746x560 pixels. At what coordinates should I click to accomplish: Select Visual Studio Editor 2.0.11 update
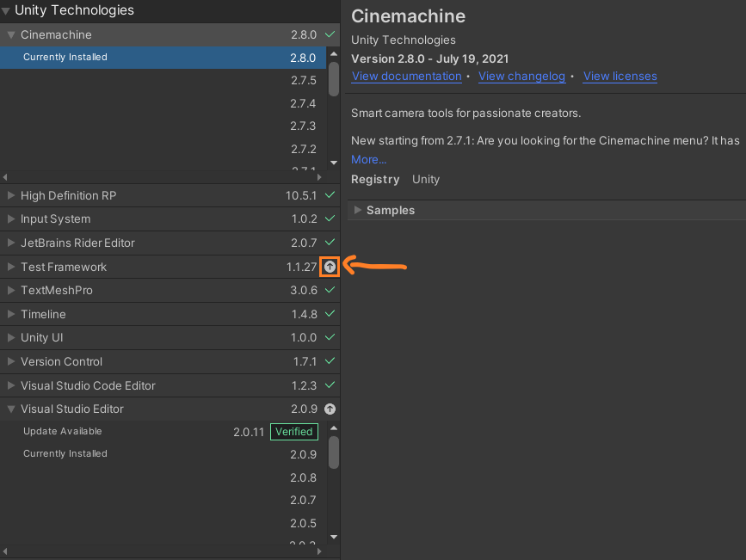249,432
